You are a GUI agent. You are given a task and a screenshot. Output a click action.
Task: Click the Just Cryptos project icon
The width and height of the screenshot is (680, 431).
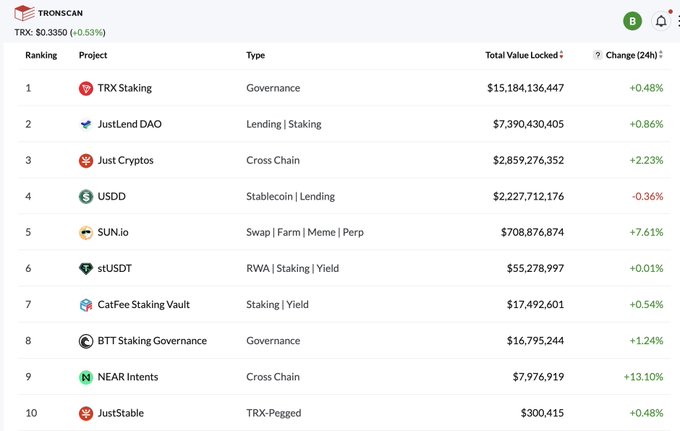click(86, 160)
